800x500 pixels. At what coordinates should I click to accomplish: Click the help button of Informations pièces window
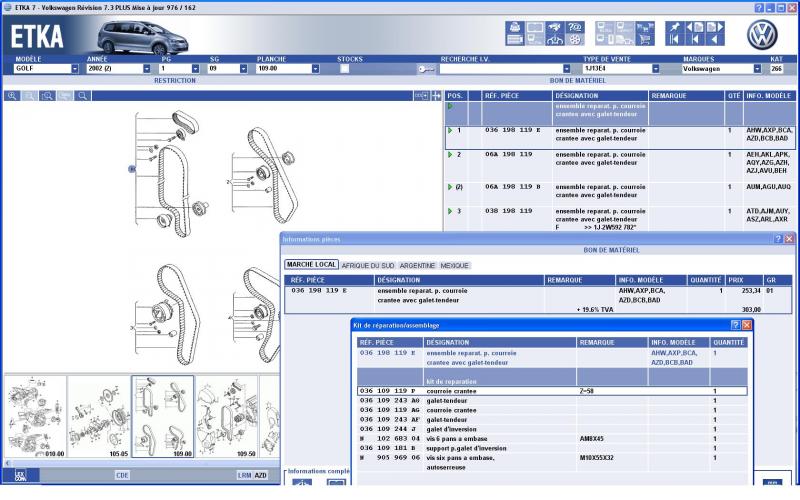(x=778, y=239)
